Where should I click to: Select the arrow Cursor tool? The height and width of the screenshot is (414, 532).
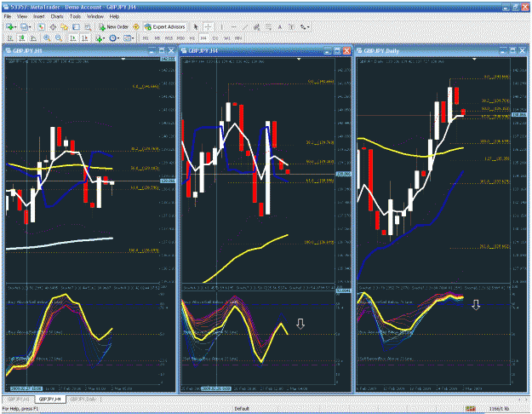point(196,27)
